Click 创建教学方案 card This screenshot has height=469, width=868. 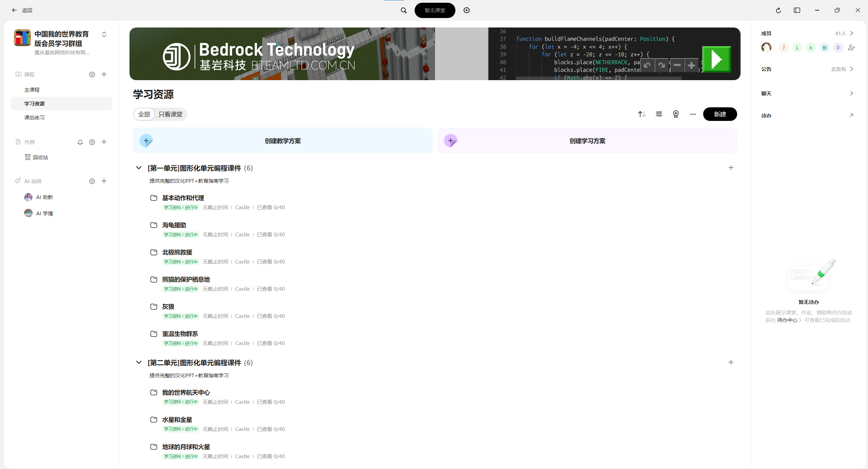pyautogui.click(x=282, y=141)
